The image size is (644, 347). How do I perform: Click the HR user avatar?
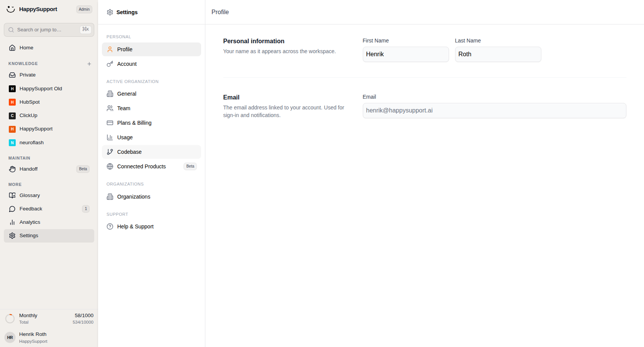tap(10, 337)
